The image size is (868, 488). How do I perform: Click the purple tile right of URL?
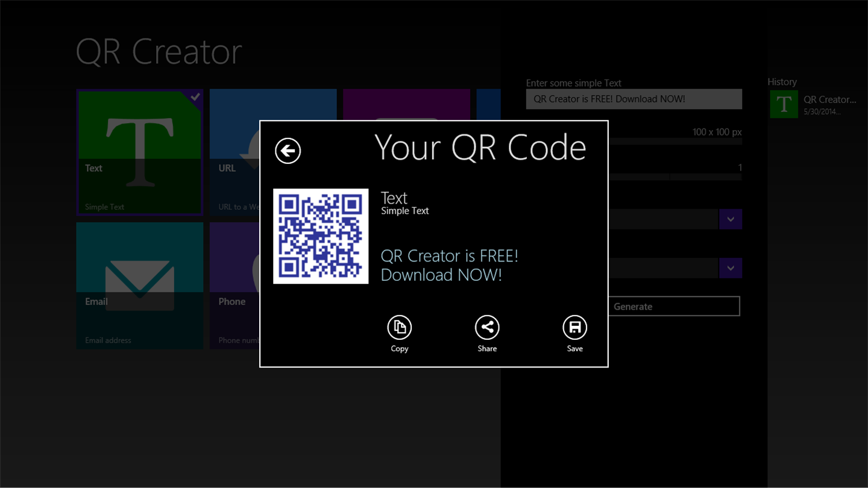[x=407, y=105]
